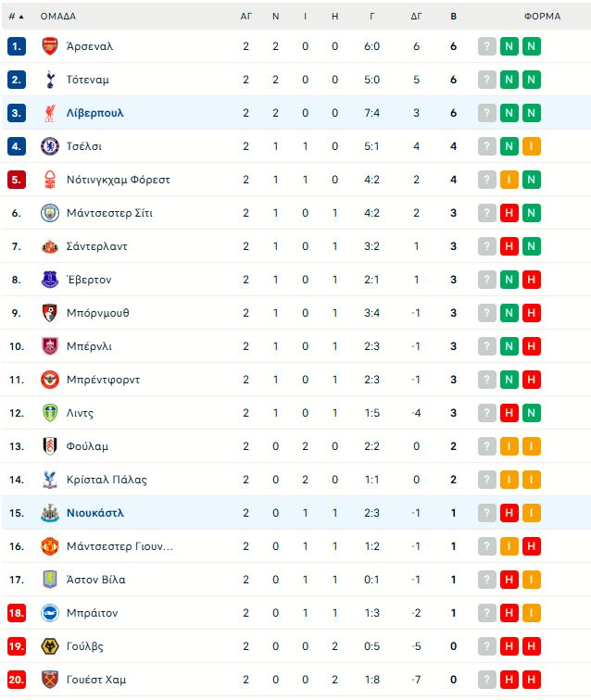Sort standings by the Β points header
Image resolution: width=591 pixels, height=700 pixels.
tap(453, 17)
